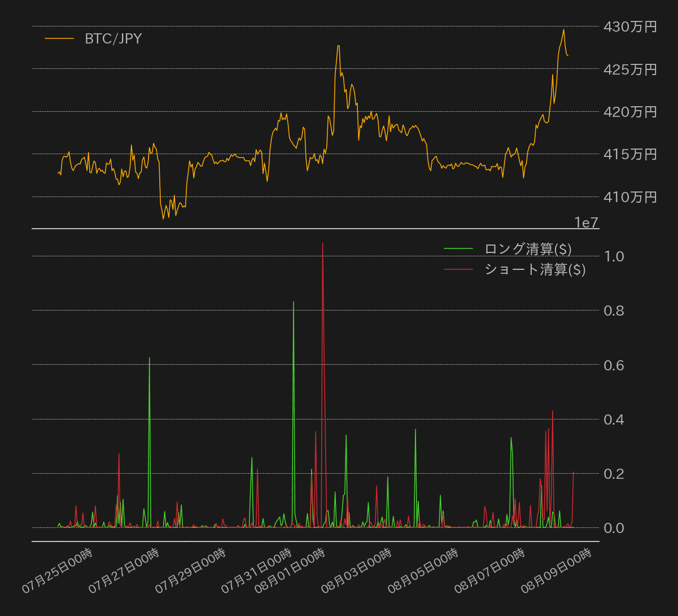Viewport: 678px width, 616px height.
Task: Select the 07月25日00時 date tick
Action: [57, 570]
